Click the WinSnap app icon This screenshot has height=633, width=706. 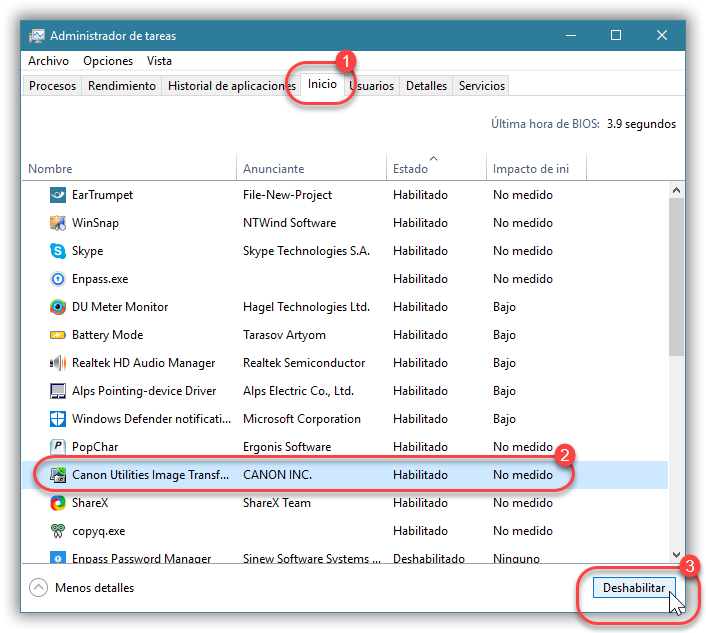[x=58, y=223]
